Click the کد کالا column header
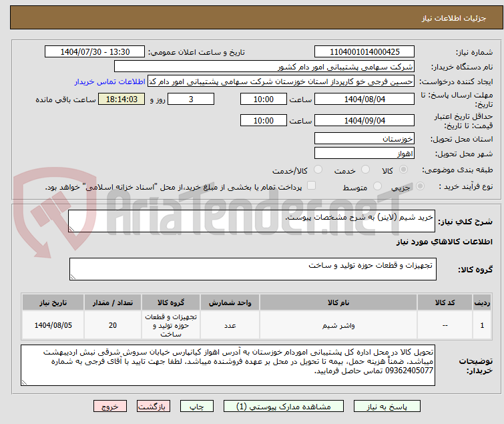The height and width of the screenshot is (424, 504). tap(445, 302)
